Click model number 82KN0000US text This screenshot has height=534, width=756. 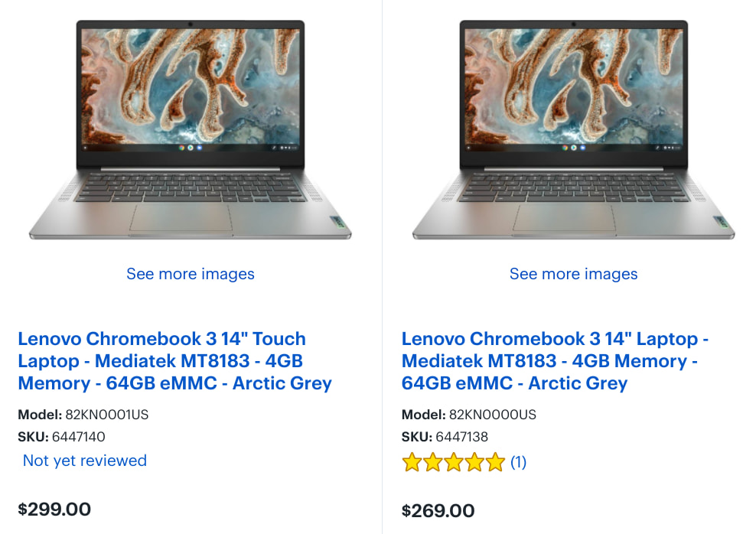pyautogui.click(x=493, y=415)
